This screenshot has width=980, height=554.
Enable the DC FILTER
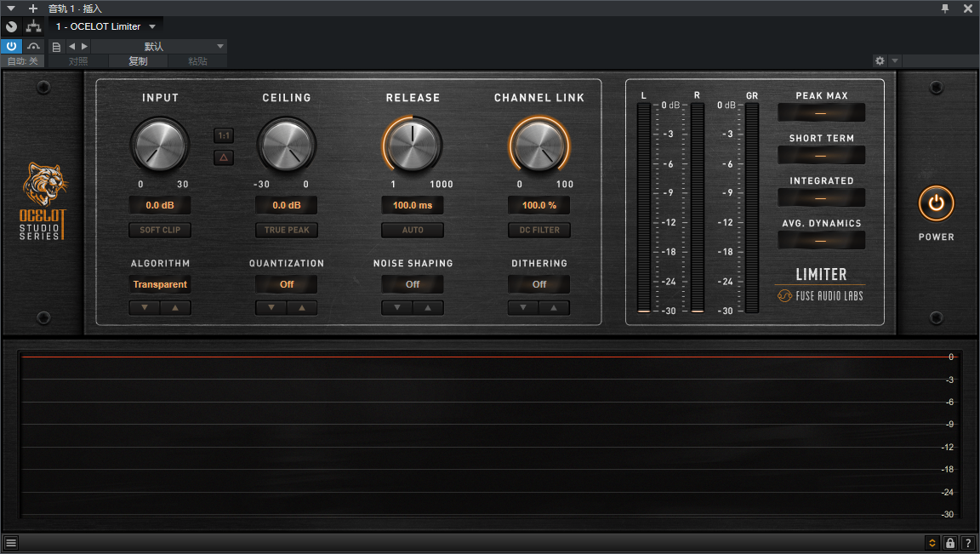click(539, 230)
